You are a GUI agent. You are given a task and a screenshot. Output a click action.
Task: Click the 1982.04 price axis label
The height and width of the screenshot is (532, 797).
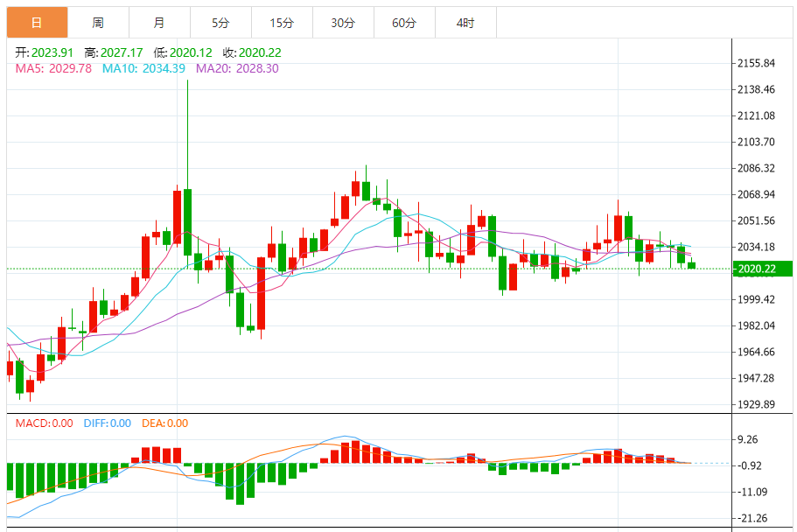[757, 325]
